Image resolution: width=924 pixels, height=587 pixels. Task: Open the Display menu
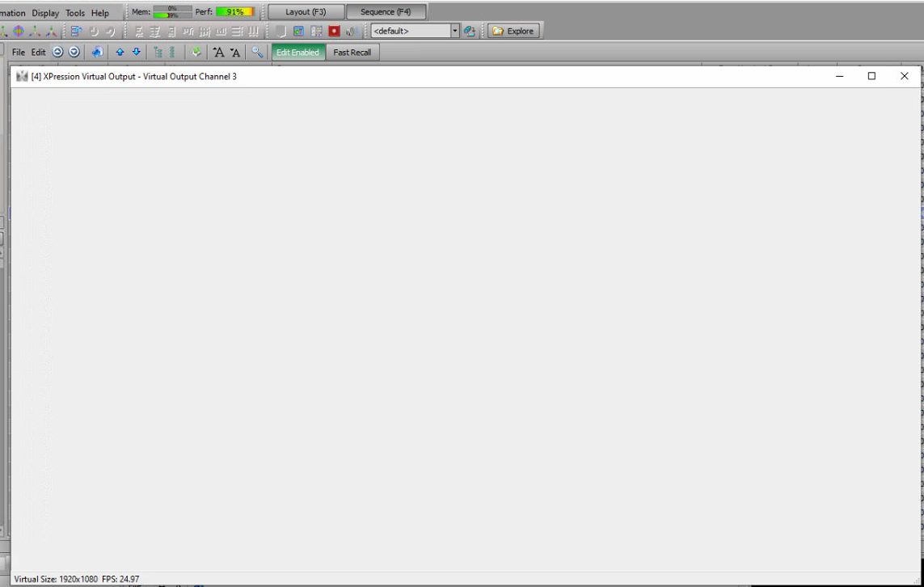tap(44, 12)
